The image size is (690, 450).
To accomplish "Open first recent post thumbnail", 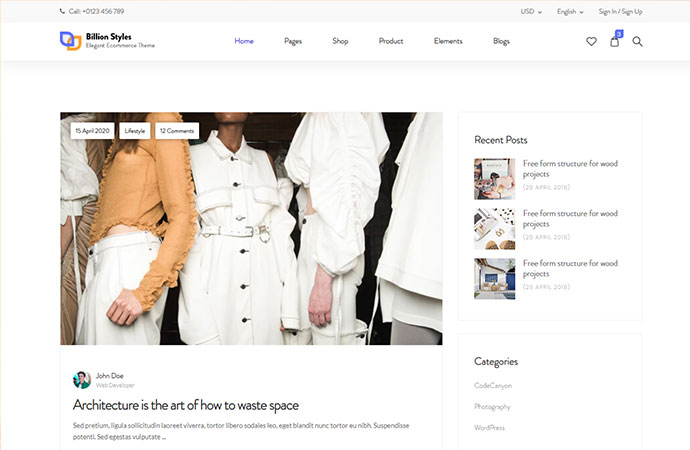I will [x=494, y=179].
